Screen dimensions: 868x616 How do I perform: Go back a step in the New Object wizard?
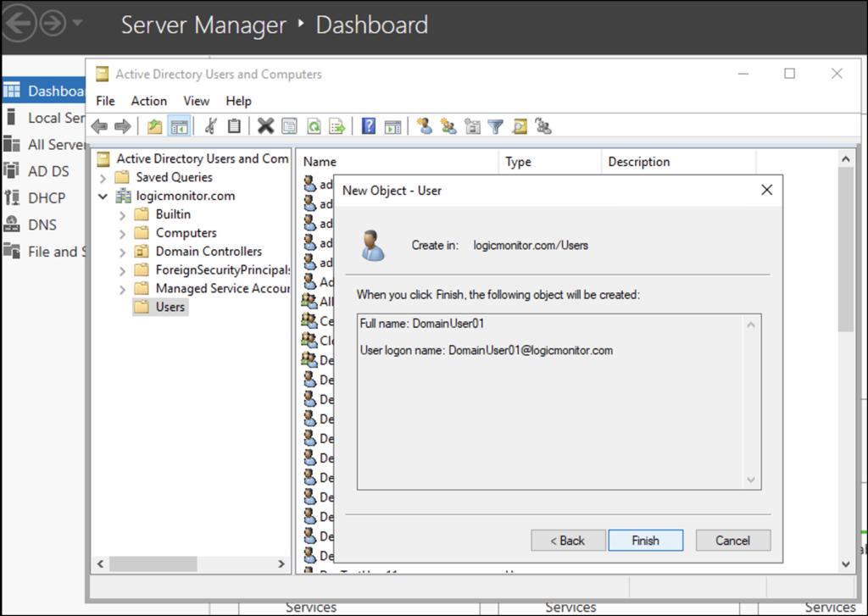tap(567, 540)
